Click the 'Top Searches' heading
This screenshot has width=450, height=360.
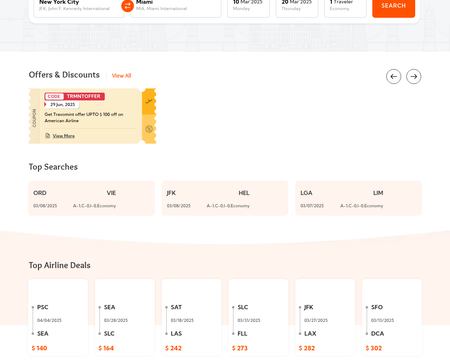click(53, 167)
